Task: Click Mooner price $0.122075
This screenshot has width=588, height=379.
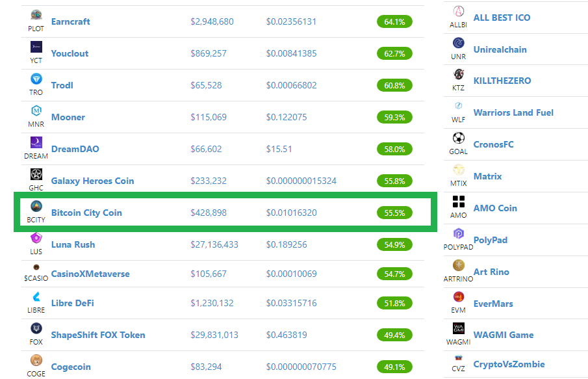Action: coord(287,118)
